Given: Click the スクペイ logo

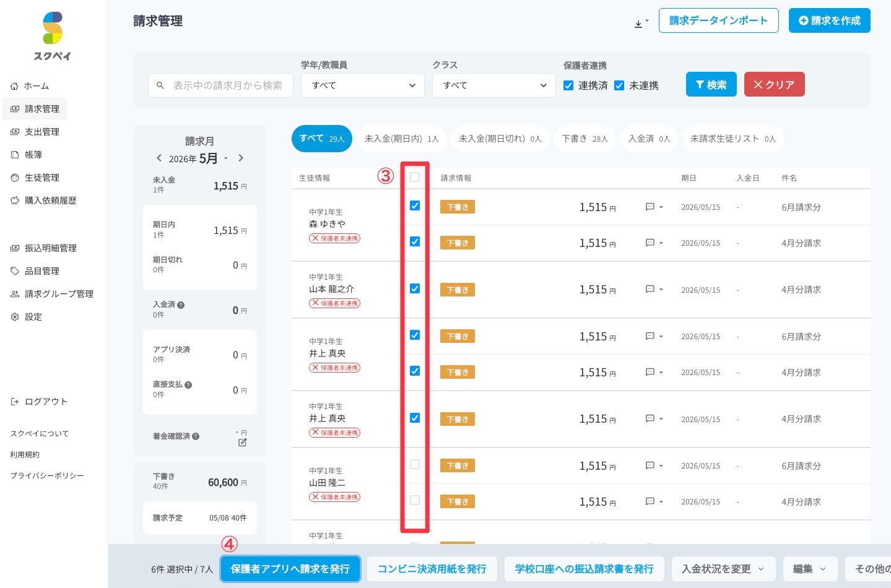Looking at the screenshot, I should [x=53, y=36].
